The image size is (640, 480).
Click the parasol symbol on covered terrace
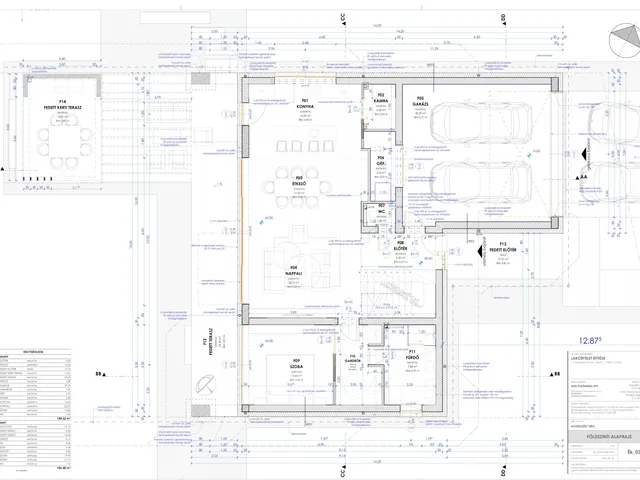[x=202, y=379]
